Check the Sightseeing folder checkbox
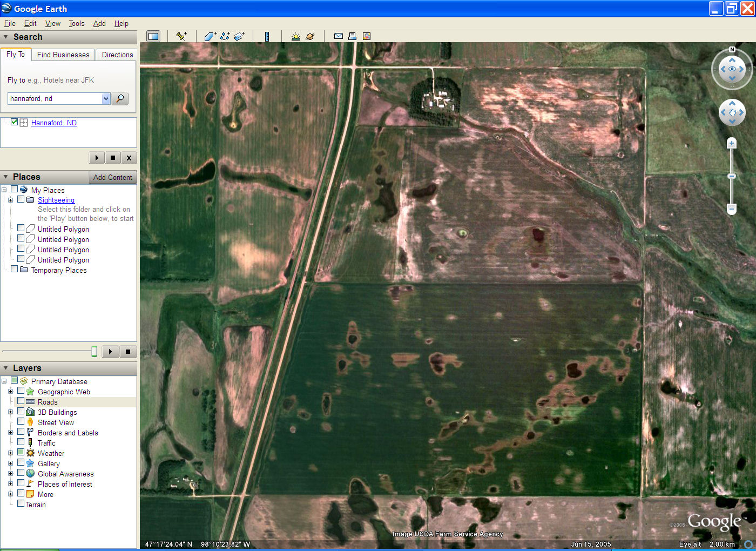756x551 pixels. (21, 199)
